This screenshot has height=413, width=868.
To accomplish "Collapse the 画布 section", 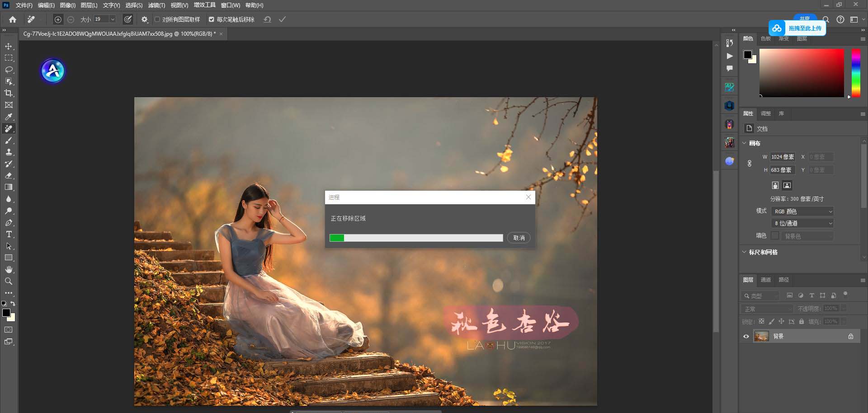I will click(x=744, y=143).
